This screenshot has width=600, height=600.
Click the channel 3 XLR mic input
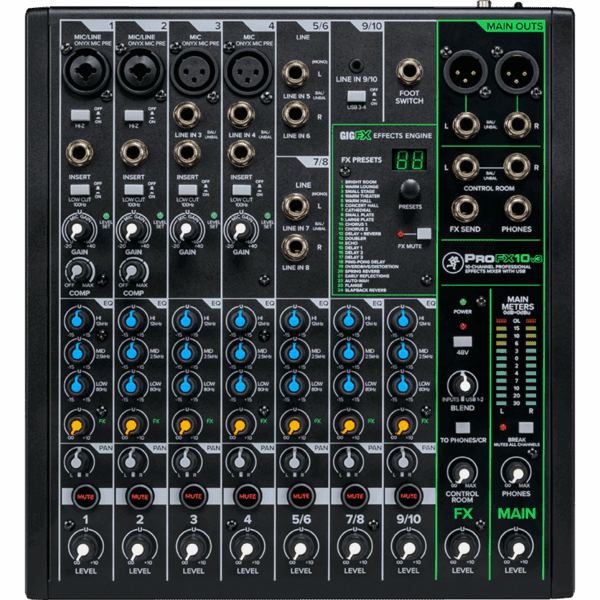point(188,73)
